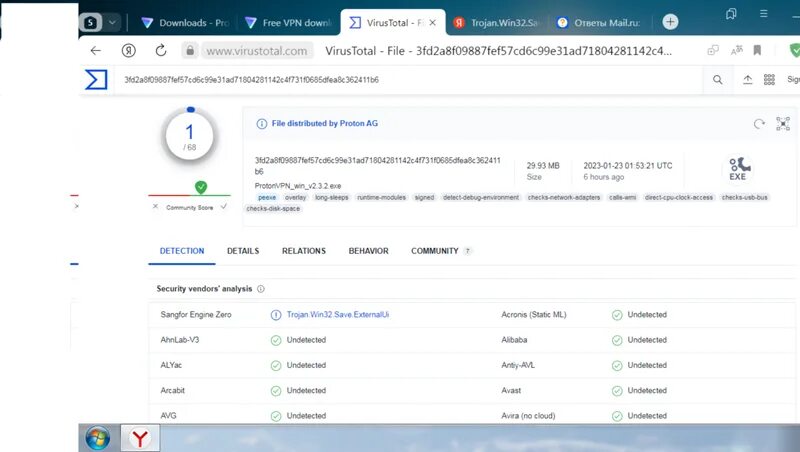
Task: Click Trojan.Win32.Save.ExternalUi detection link
Action: pyautogui.click(x=338, y=315)
